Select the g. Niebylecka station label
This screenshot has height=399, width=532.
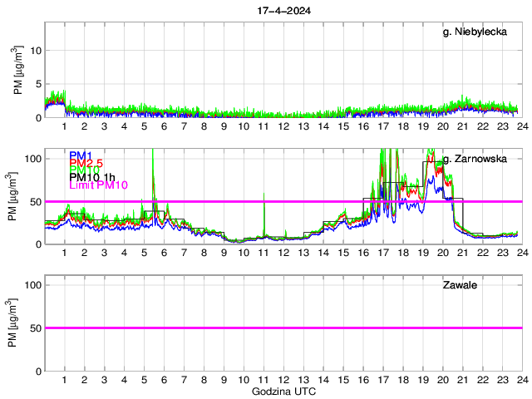(481, 32)
